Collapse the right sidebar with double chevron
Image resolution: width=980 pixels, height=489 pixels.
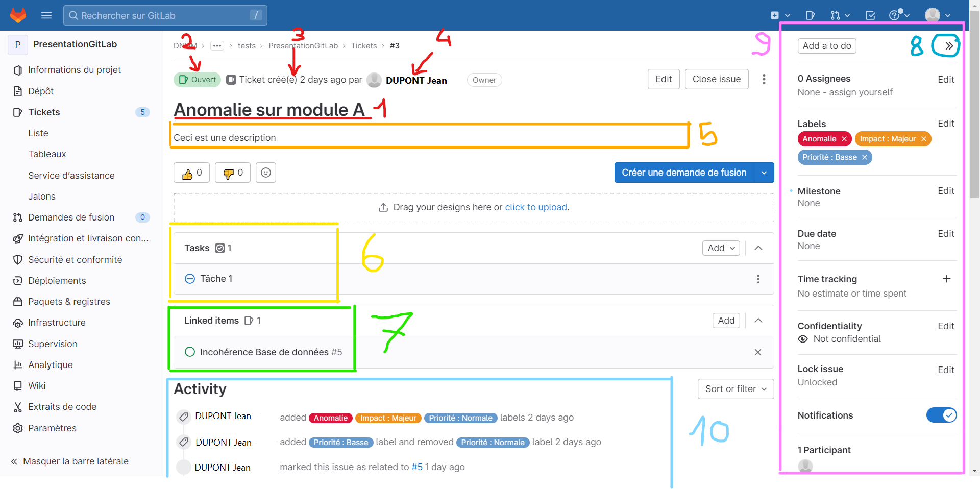(x=948, y=46)
